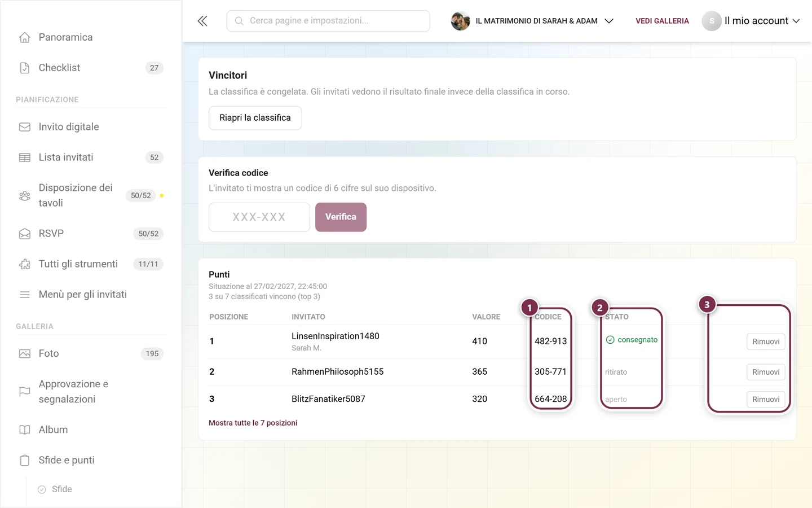Open Approvazione e segnalazioni flag icon
This screenshot has height=508, width=812.
25,392
